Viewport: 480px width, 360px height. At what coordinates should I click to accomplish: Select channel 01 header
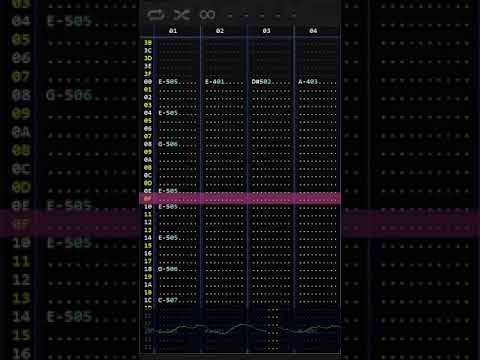click(x=173, y=31)
